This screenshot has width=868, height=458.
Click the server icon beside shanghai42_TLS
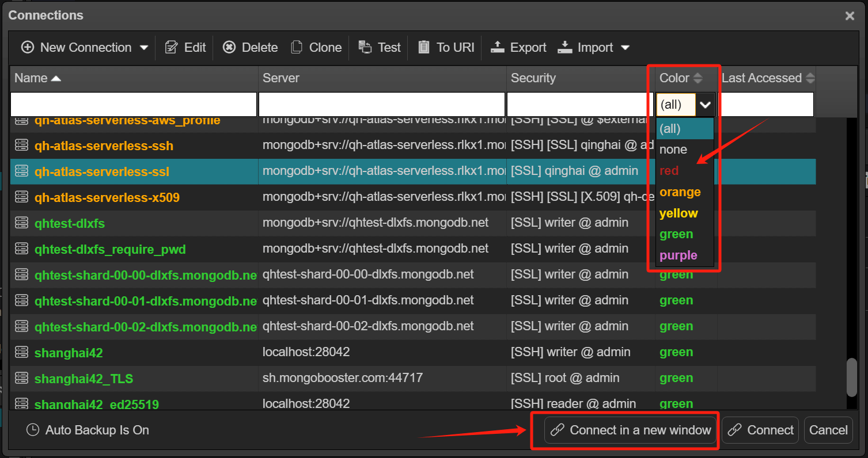(21, 378)
